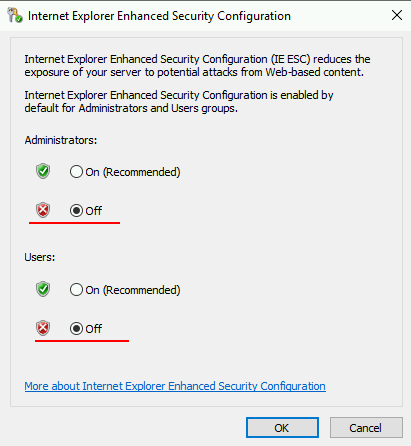Close the Enhanced Security Configuration dialog
This screenshot has height=446, width=411.
pos(397,15)
